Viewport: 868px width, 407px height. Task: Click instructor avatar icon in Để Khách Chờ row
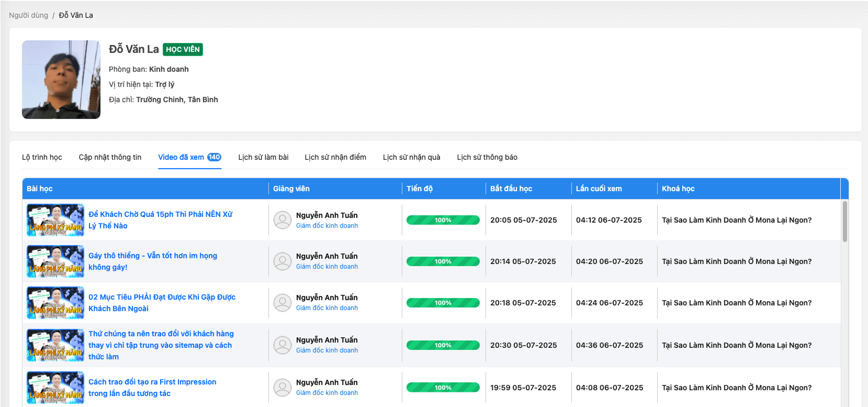pos(283,220)
